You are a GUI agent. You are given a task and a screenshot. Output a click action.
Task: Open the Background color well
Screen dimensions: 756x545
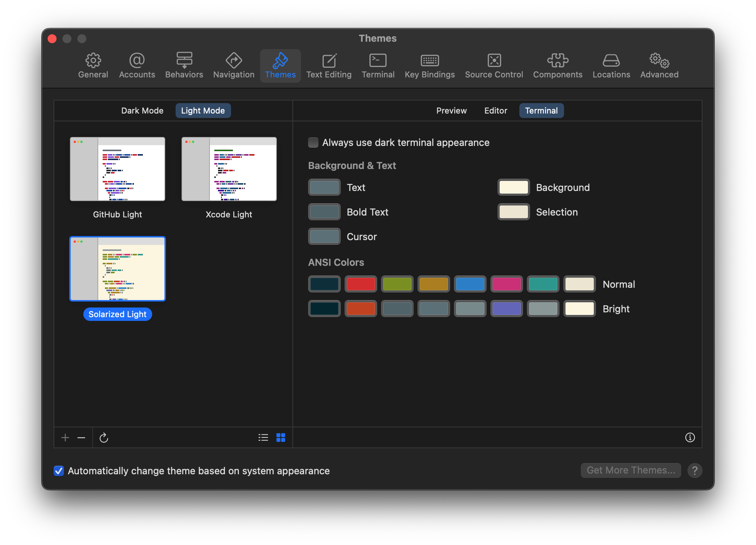coord(513,187)
